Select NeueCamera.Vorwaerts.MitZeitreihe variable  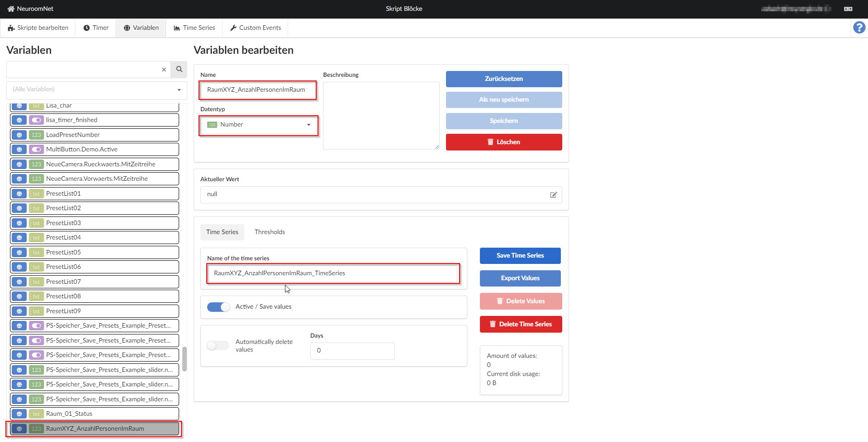[x=95, y=179]
